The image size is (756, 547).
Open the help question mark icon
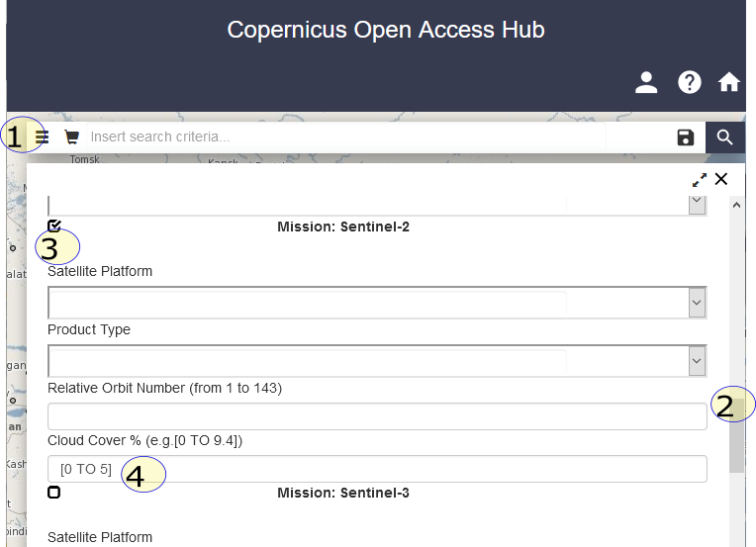click(690, 83)
